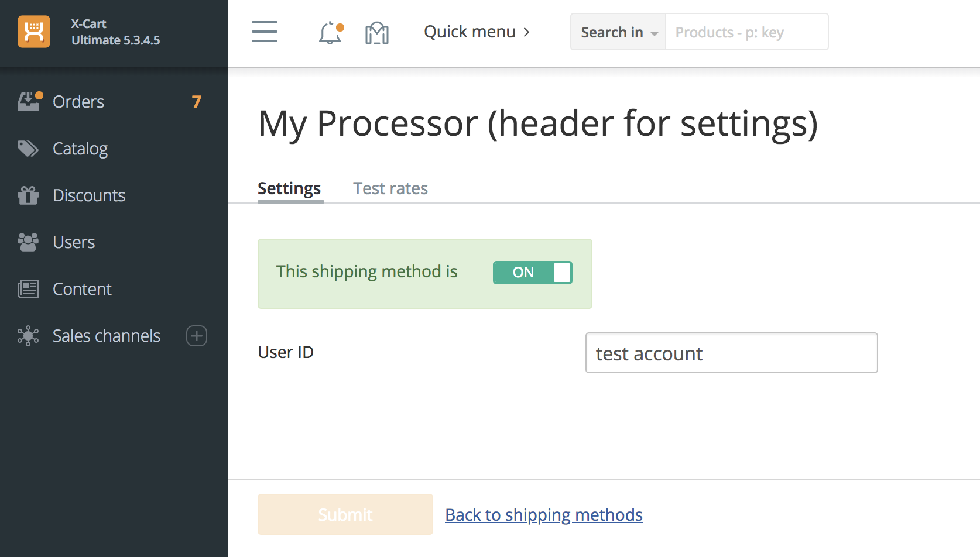Select the Content icon
The image size is (980, 557).
click(28, 288)
